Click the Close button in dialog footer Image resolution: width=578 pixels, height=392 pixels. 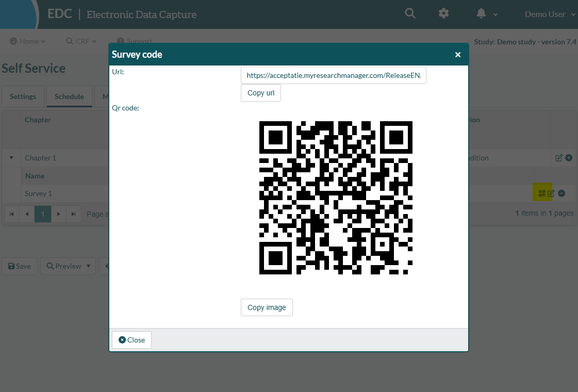[x=131, y=340]
